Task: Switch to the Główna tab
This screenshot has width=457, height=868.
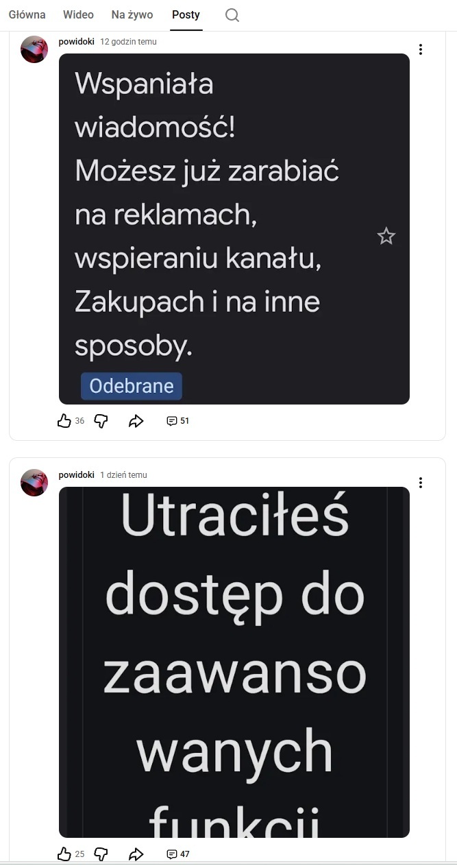Action: point(27,15)
